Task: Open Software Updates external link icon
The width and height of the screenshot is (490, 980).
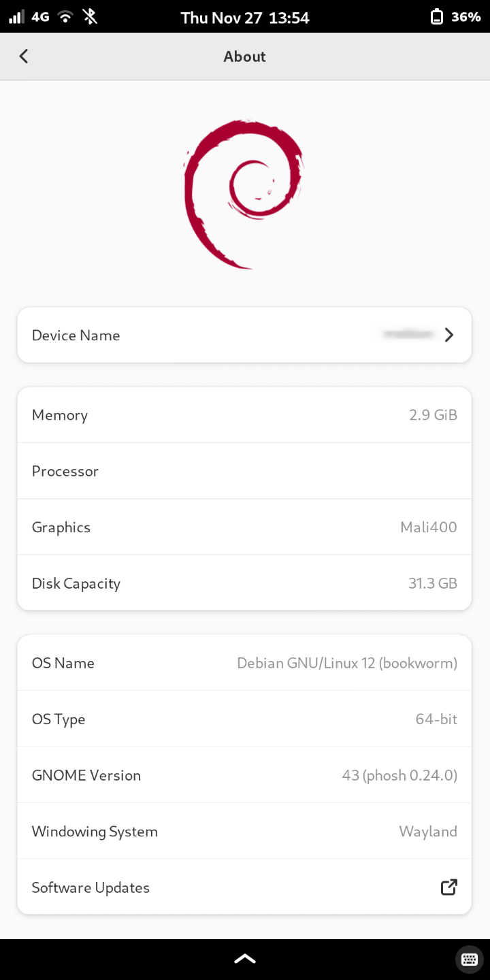Action: click(x=448, y=887)
